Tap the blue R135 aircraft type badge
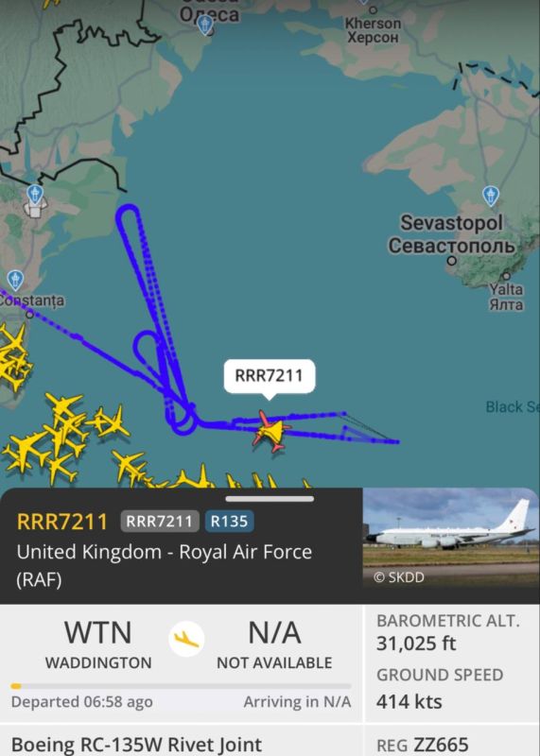This screenshot has width=540, height=756. (229, 522)
